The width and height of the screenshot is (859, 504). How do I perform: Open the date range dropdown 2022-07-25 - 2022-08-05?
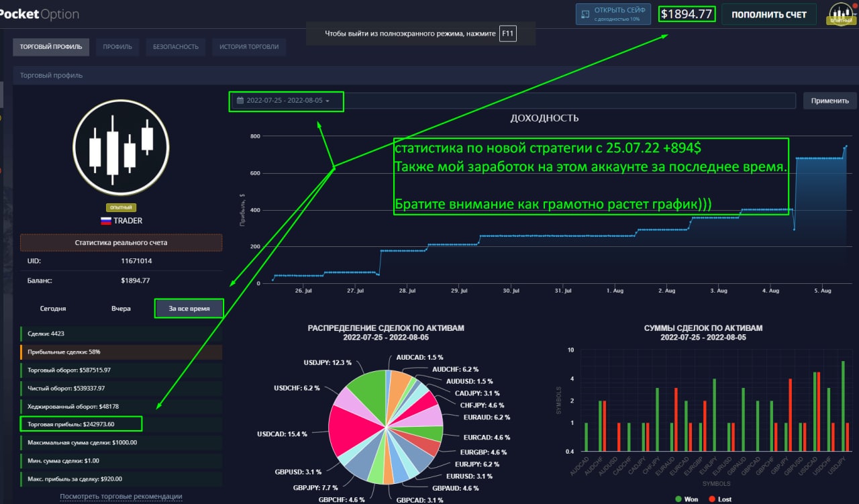tap(286, 101)
